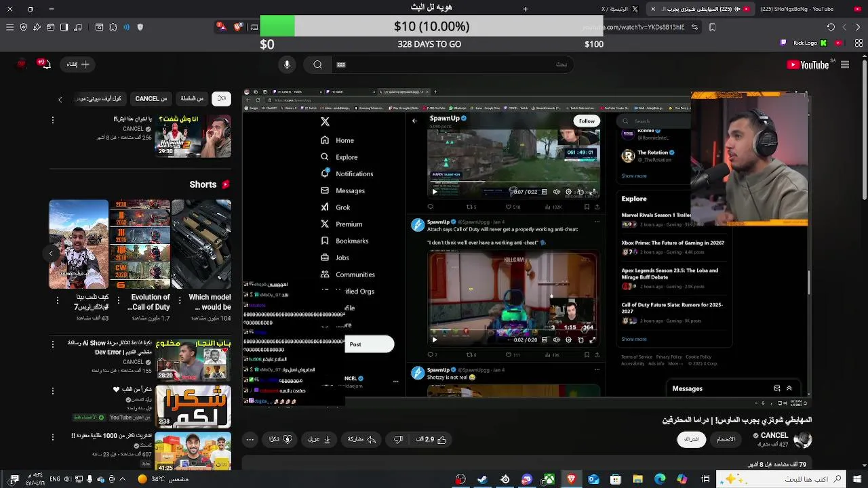Click the Brave Rewards triangle icon
The height and width of the screenshot is (488, 868).
coord(220,27)
